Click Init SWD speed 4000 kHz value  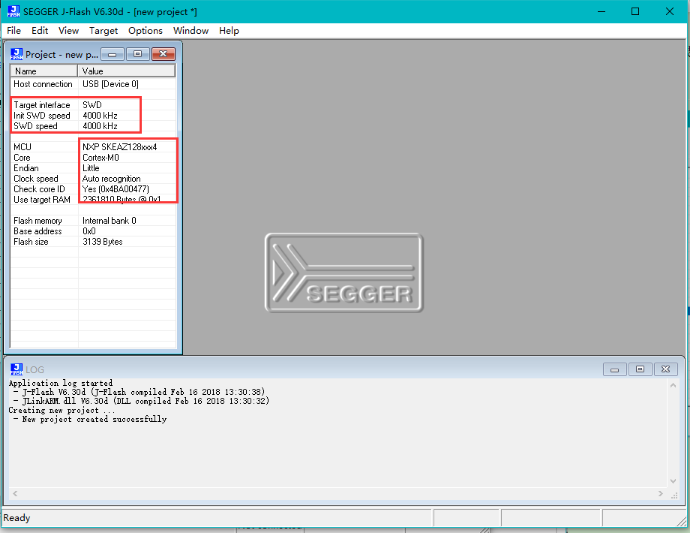coord(100,116)
